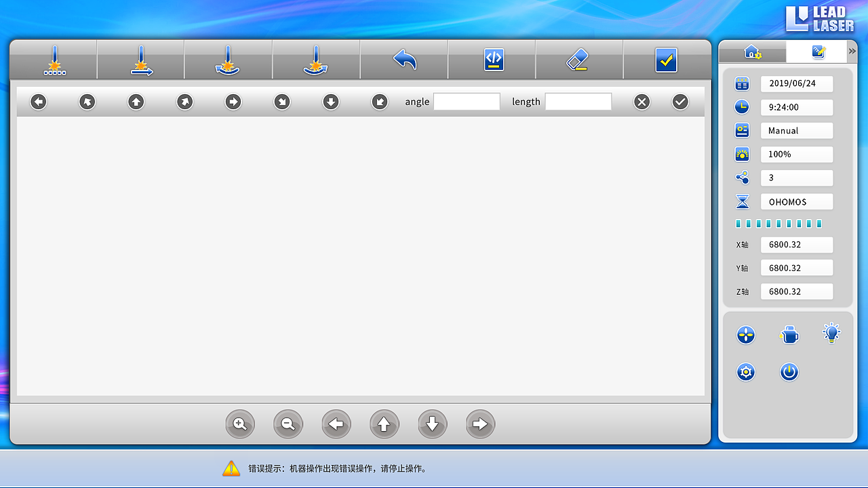This screenshot has width=868, height=488.
Task: Click the blue checkmark confirm icon
Action: 667,60
